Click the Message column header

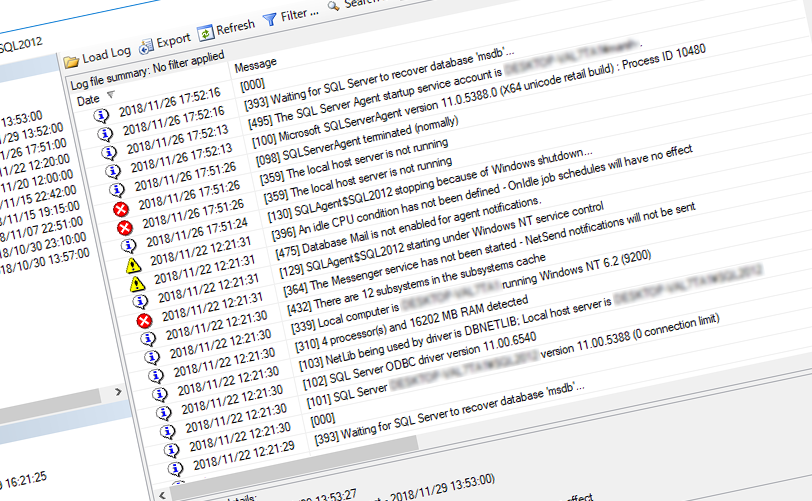point(255,64)
